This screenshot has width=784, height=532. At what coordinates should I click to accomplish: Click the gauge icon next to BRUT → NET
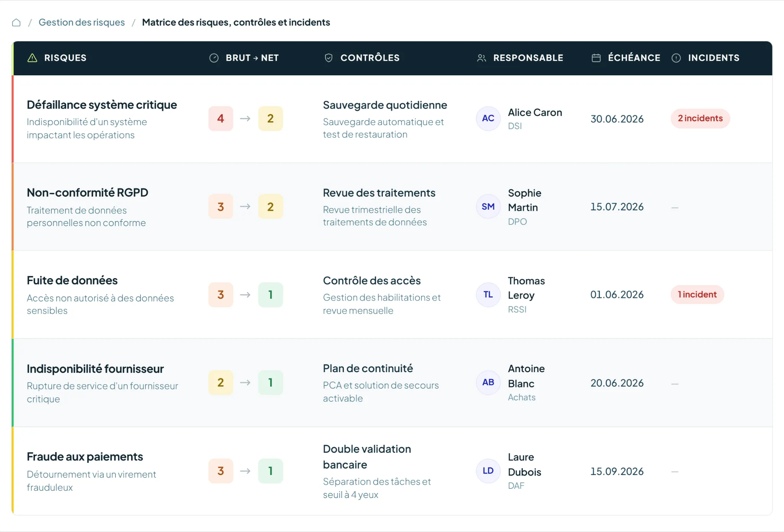(x=214, y=58)
